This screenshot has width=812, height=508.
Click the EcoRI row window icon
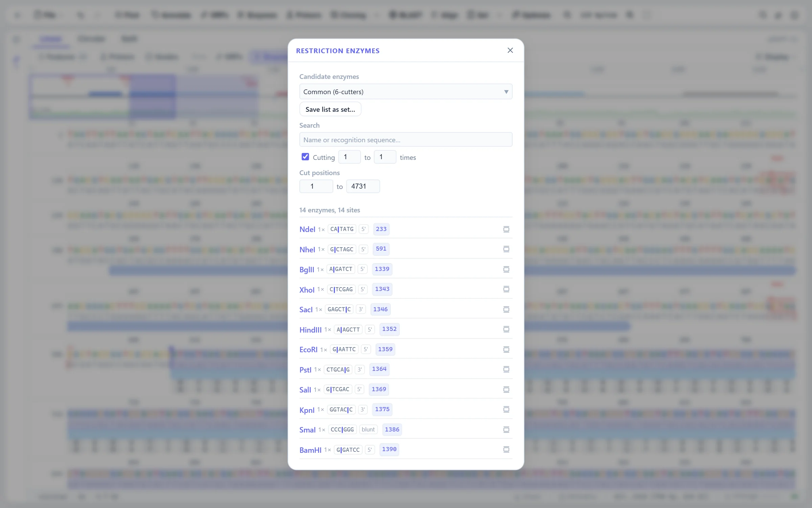(x=506, y=349)
